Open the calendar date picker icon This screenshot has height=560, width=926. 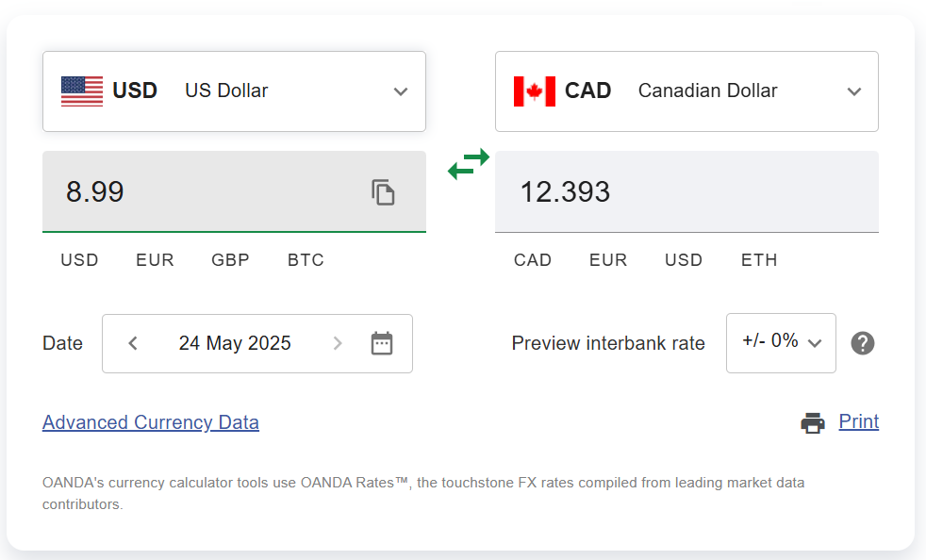tap(382, 343)
